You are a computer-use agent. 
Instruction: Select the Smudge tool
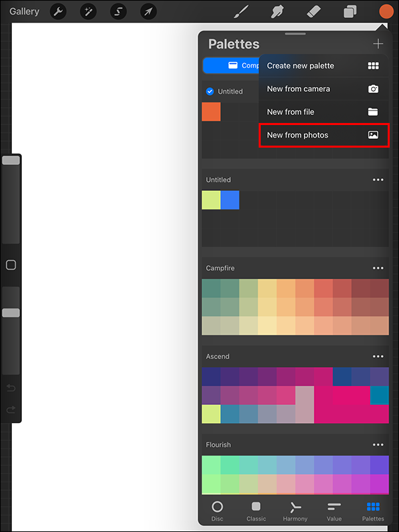click(x=277, y=12)
